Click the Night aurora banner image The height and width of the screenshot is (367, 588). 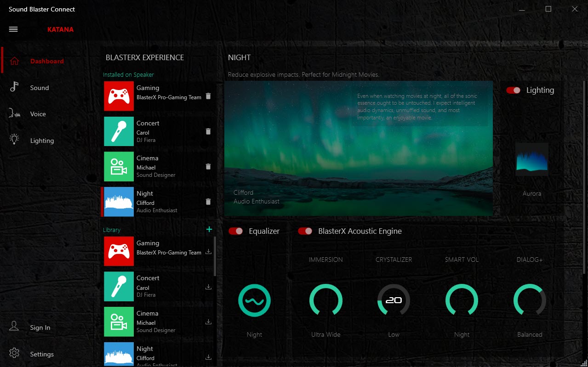click(359, 148)
